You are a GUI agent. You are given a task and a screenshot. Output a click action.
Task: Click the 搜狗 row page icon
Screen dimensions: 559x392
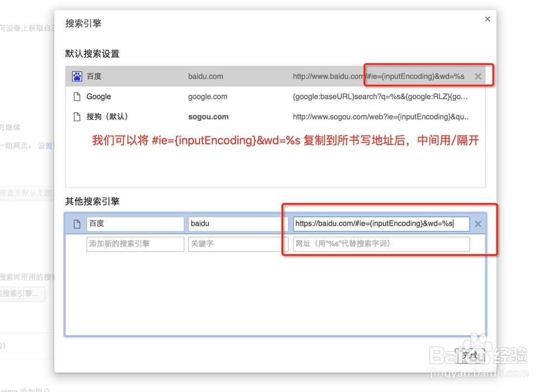[77, 117]
